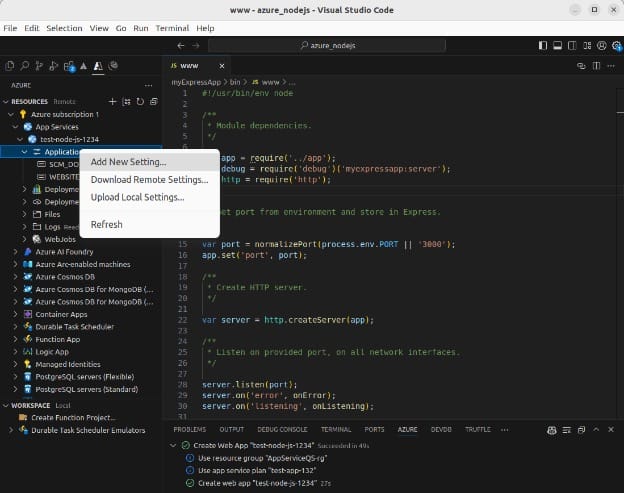Open editor More Actions ellipsis

point(611,66)
